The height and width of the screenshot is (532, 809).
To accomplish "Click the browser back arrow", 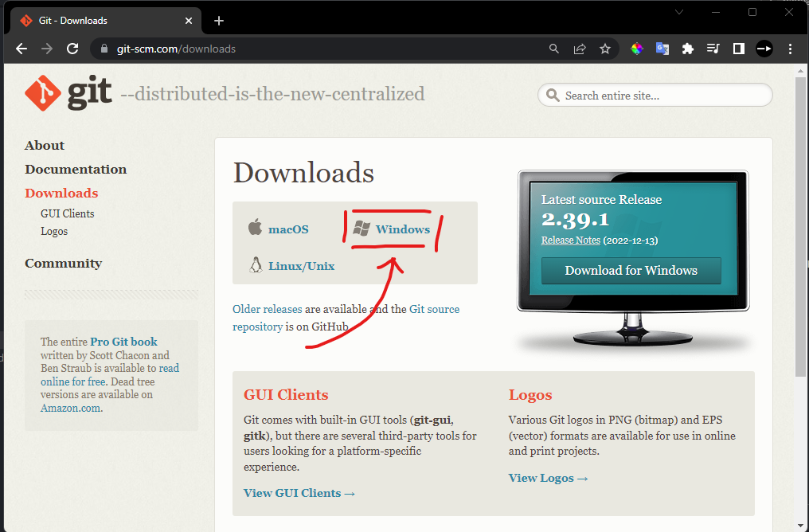I will coord(21,49).
